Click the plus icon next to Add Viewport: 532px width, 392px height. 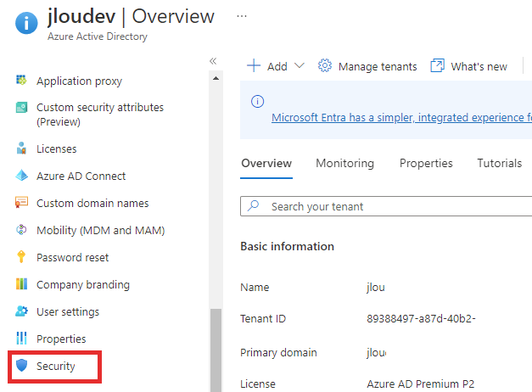tap(254, 65)
